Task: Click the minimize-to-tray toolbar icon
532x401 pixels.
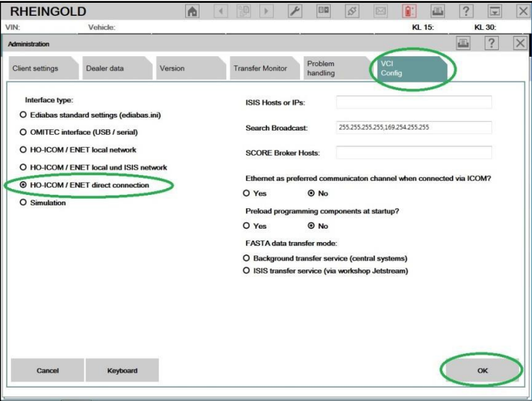Action: 495,11
